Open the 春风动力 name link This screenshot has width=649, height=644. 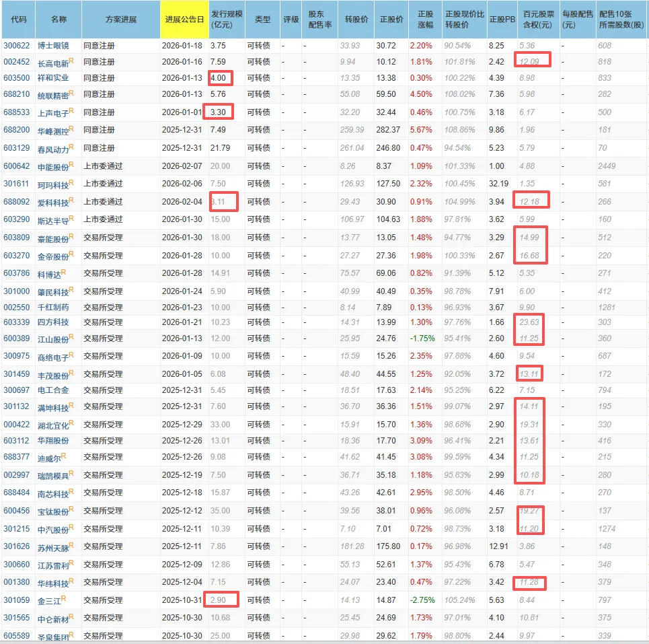53,149
